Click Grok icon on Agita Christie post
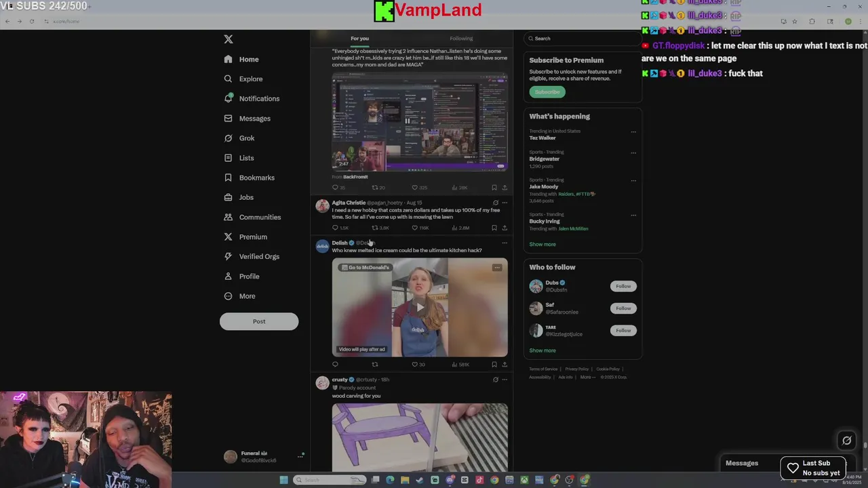This screenshot has width=868, height=488. click(x=496, y=203)
